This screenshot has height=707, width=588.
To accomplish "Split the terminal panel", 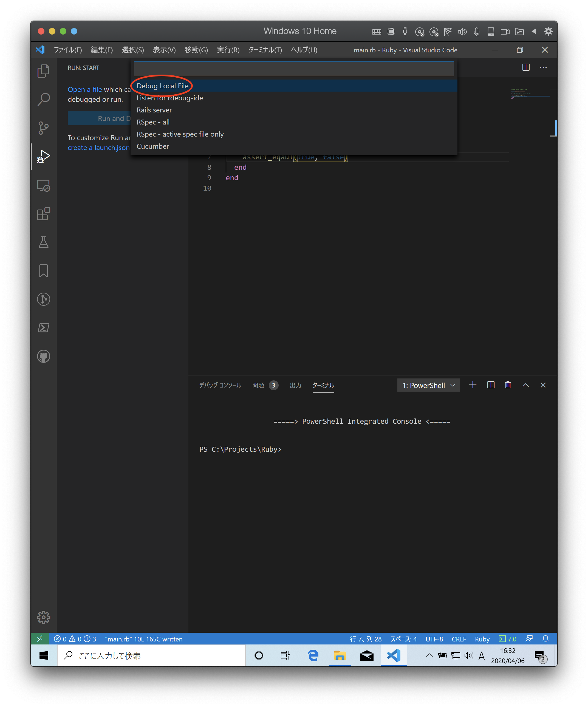I will (491, 385).
